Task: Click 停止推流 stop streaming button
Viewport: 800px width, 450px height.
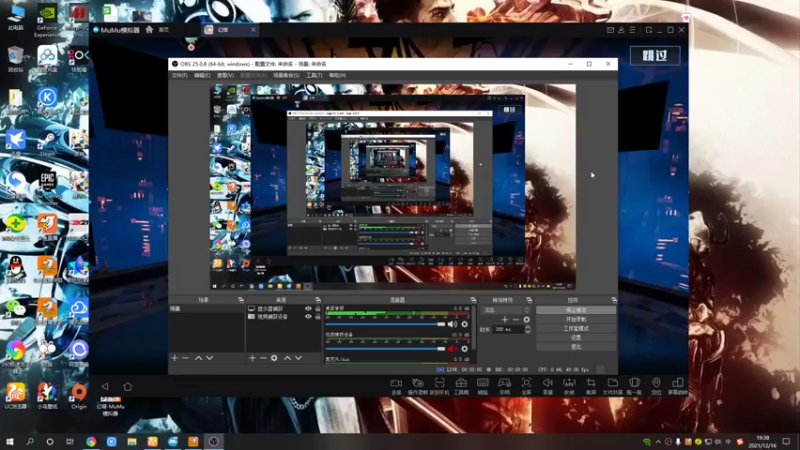Action: (576, 310)
